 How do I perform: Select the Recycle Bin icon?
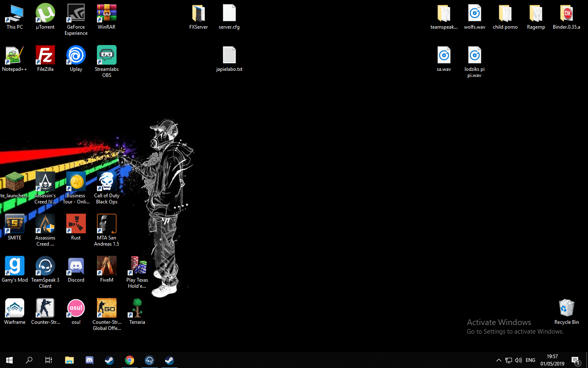coord(567,312)
